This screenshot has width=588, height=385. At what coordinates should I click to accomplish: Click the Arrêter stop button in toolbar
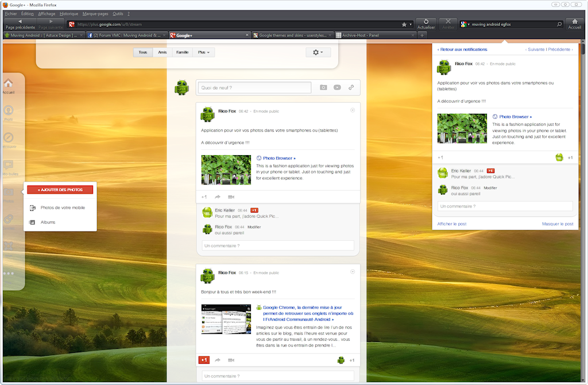point(448,24)
